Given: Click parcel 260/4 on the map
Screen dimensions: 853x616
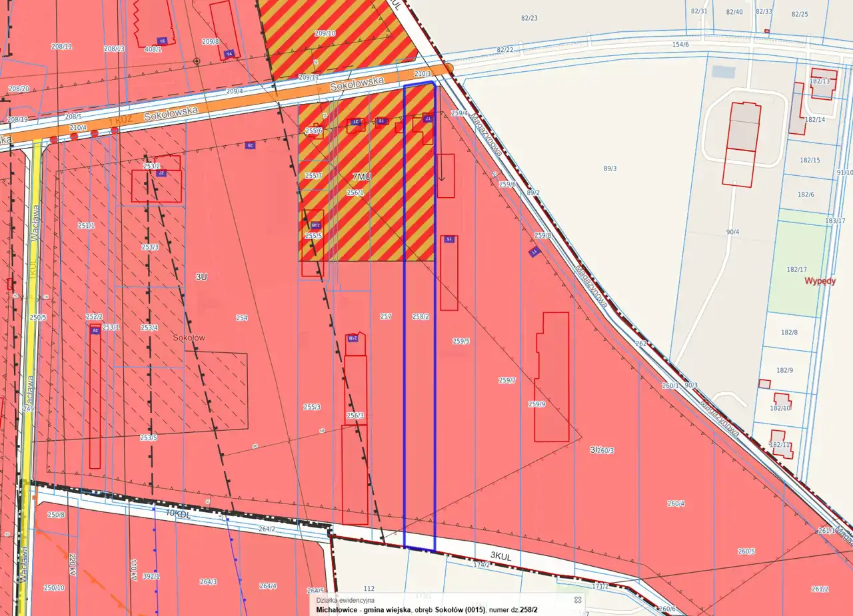Looking at the screenshot, I should [x=675, y=503].
